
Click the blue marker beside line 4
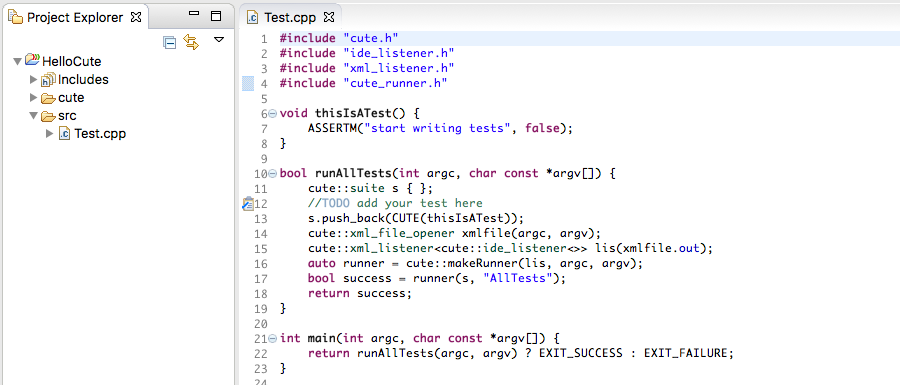tap(248, 84)
